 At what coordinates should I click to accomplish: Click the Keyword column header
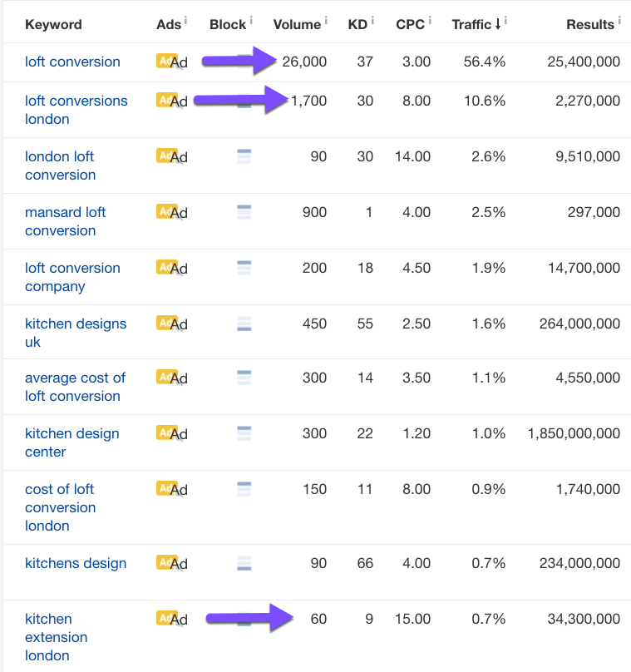[53, 25]
